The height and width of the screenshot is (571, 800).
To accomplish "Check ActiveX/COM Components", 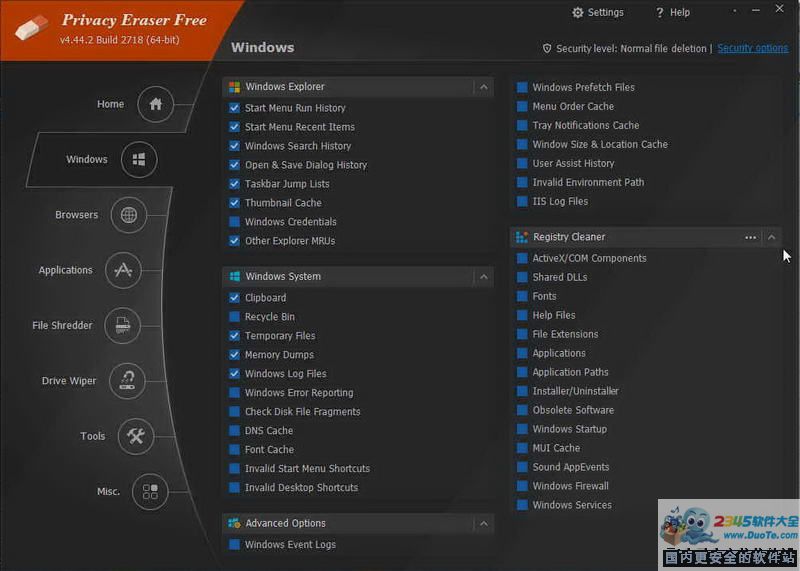I will (522, 258).
